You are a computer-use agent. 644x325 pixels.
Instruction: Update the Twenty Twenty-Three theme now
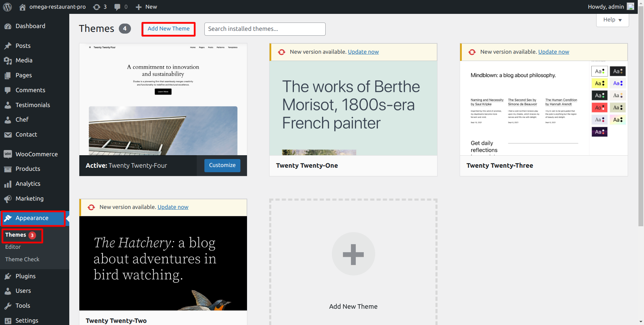click(553, 52)
